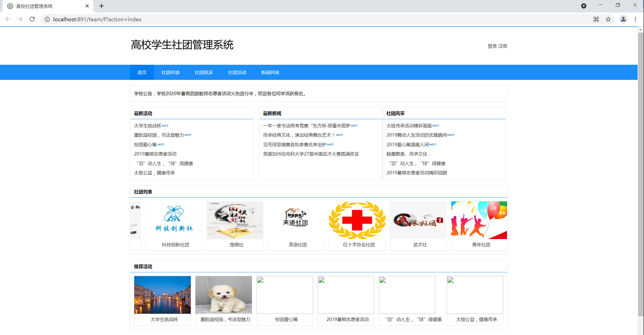This screenshot has width=644, height=335.
Task: Open Chrome's three-dot menu
Action: [635, 19]
